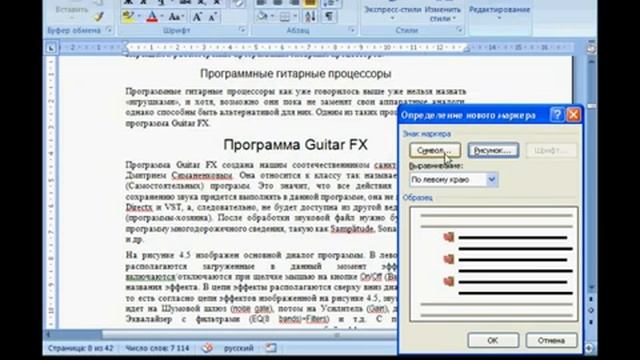Click the Grow Font icon
640x360 pixels.
pyautogui.click(x=197, y=17)
